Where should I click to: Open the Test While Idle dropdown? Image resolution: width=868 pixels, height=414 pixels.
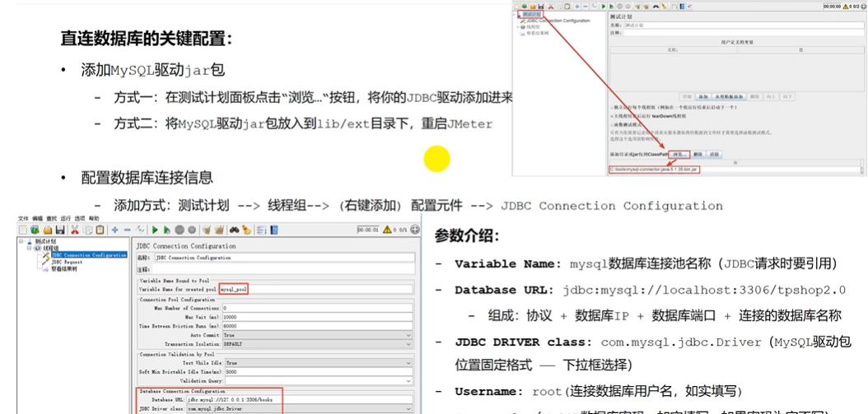(317, 362)
